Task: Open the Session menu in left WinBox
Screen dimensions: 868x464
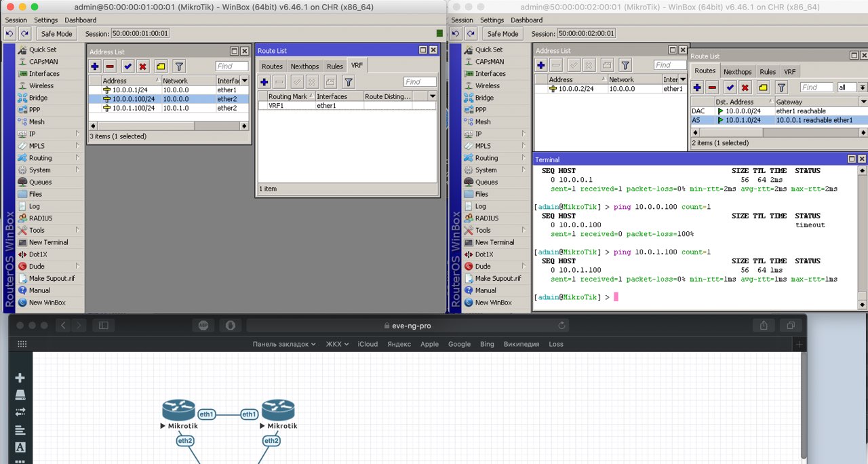Action: click(x=16, y=20)
